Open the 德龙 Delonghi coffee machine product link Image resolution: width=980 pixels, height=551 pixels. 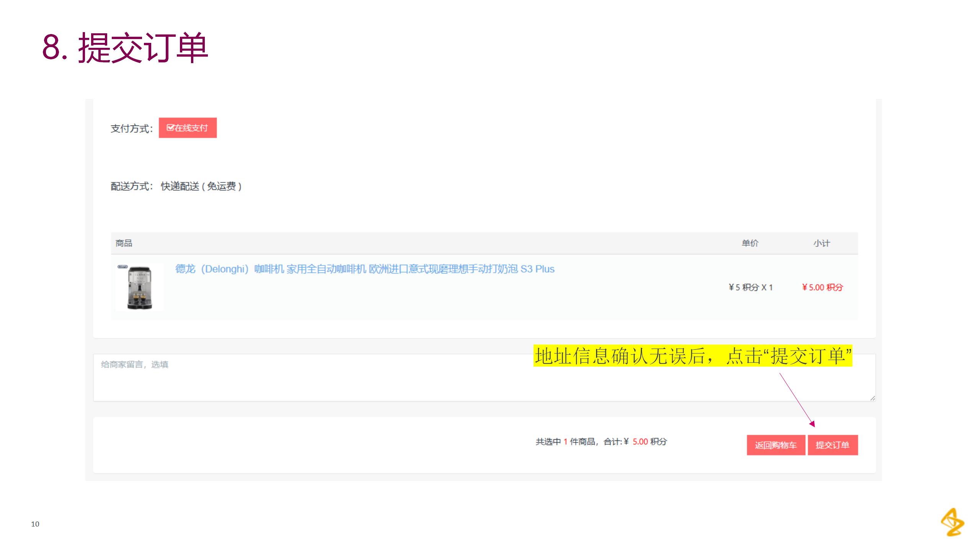(x=364, y=269)
